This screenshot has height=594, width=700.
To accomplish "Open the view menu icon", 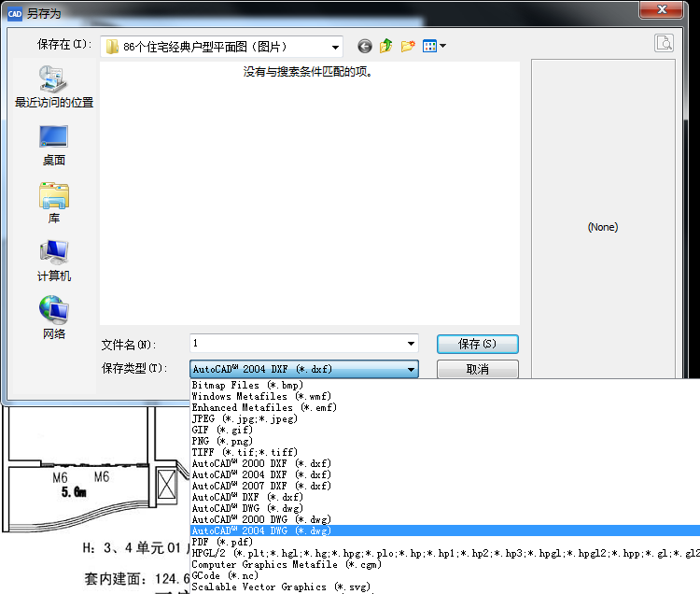I will (429, 46).
